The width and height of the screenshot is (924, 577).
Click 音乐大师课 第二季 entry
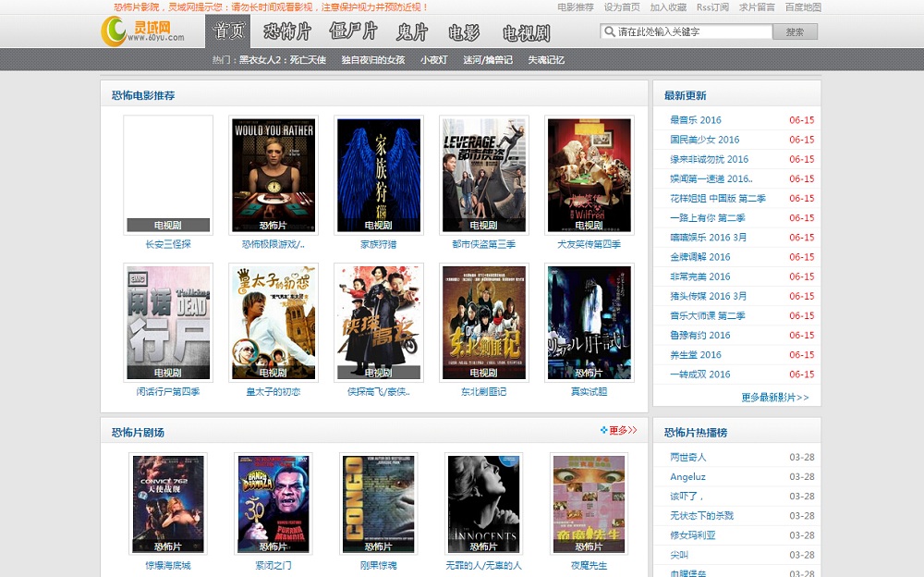click(x=707, y=315)
